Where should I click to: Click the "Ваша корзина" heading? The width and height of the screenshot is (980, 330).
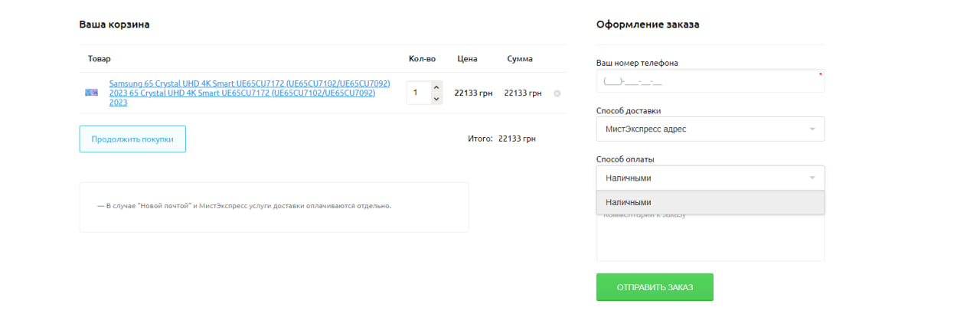coord(114,24)
